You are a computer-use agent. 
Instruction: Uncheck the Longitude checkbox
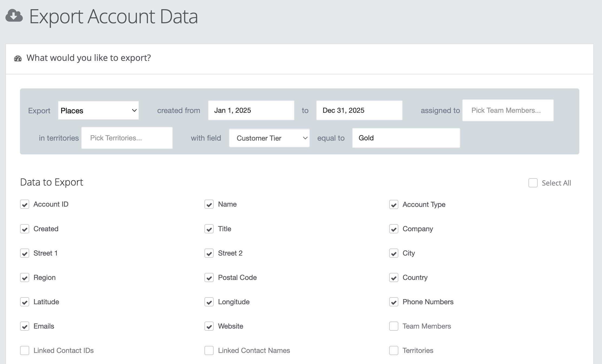coord(209,302)
